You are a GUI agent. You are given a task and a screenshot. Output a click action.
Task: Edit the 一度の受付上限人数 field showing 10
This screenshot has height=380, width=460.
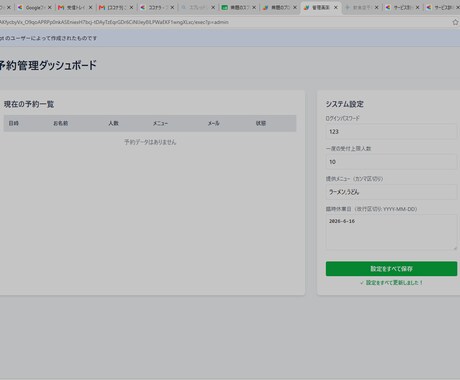point(391,162)
